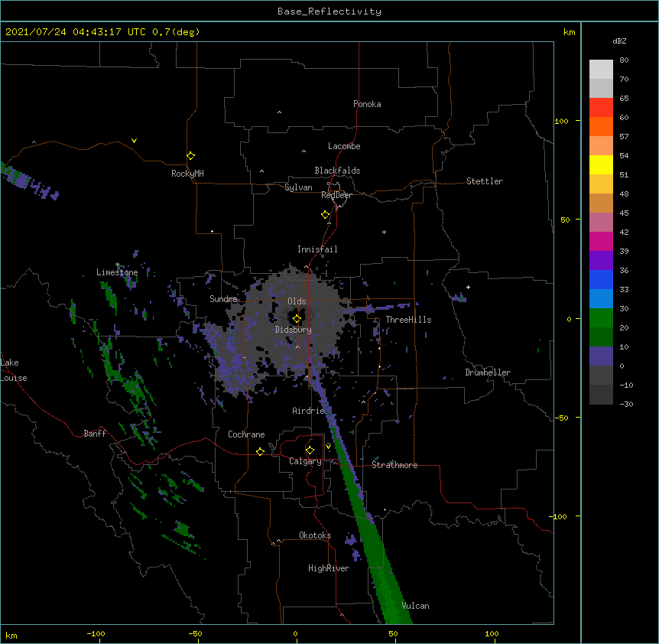Click the Vulcan city label

tap(415, 606)
